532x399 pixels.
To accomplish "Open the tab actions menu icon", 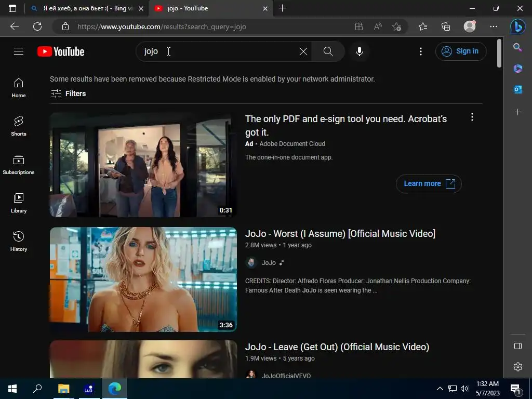I will tap(12, 8).
